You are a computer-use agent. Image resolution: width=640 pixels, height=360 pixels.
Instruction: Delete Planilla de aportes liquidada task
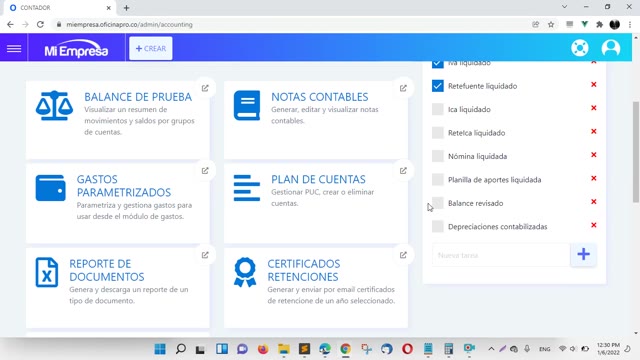pos(594,178)
